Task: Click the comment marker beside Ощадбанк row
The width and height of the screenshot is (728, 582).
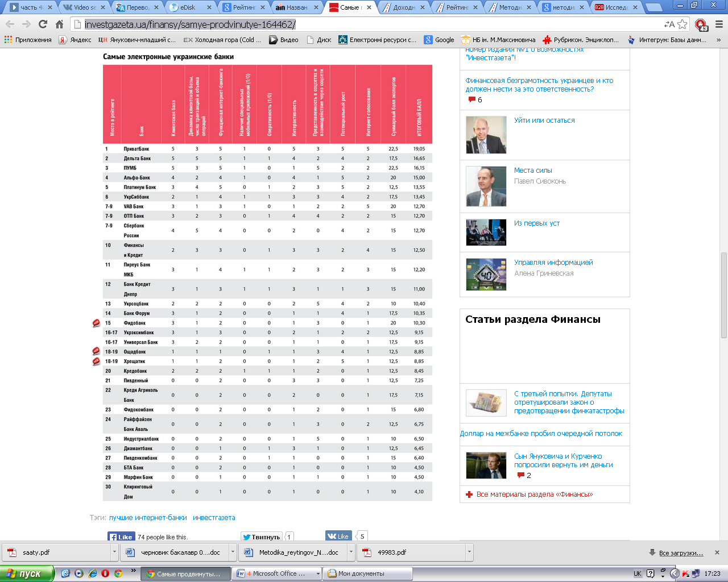Action: click(96, 351)
